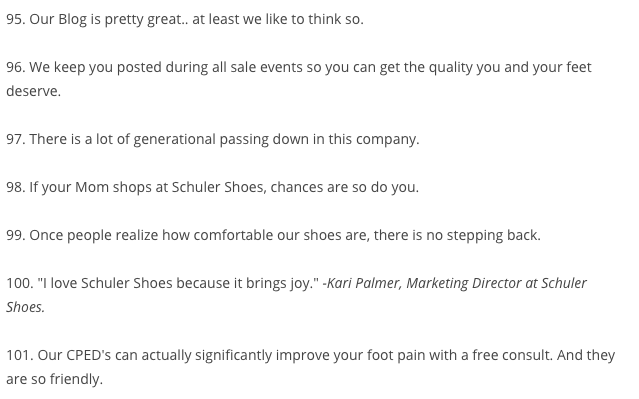Select the word 'Blog' in line 95
This screenshot has width=639, height=399.
[73, 20]
